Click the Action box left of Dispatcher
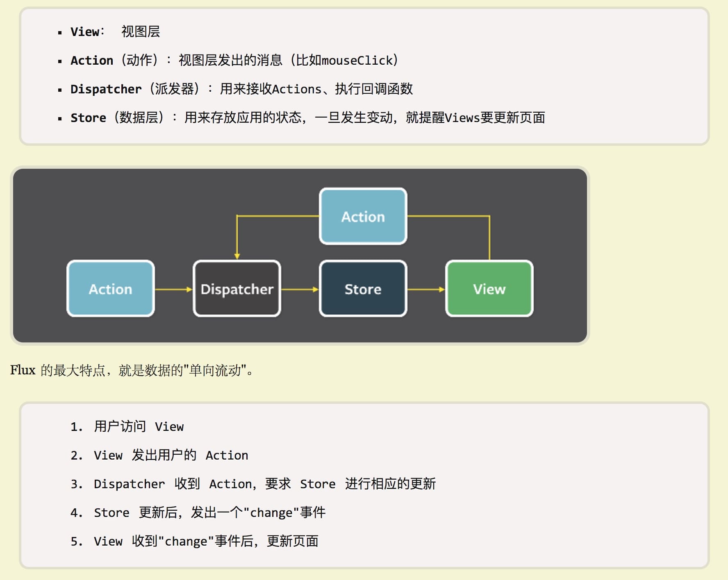728x580 pixels. (x=111, y=289)
